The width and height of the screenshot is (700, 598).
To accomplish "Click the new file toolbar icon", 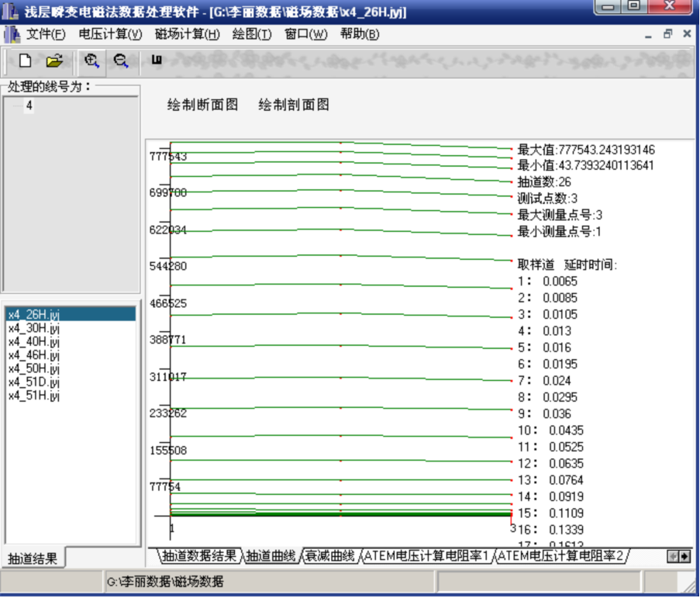I will tap(25, 60).
